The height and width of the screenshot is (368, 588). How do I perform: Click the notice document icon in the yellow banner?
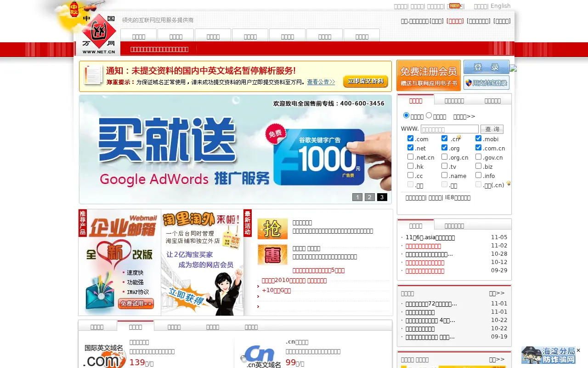tap(93, 75)
